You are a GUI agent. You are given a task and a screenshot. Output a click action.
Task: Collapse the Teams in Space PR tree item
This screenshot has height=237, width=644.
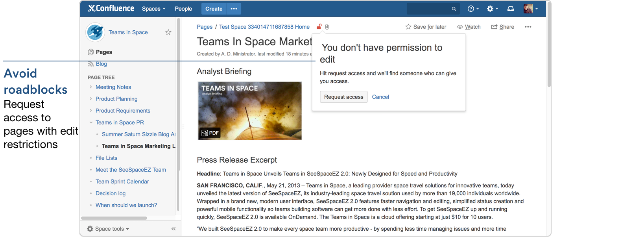pyautogui.click(x=91, y=122)
